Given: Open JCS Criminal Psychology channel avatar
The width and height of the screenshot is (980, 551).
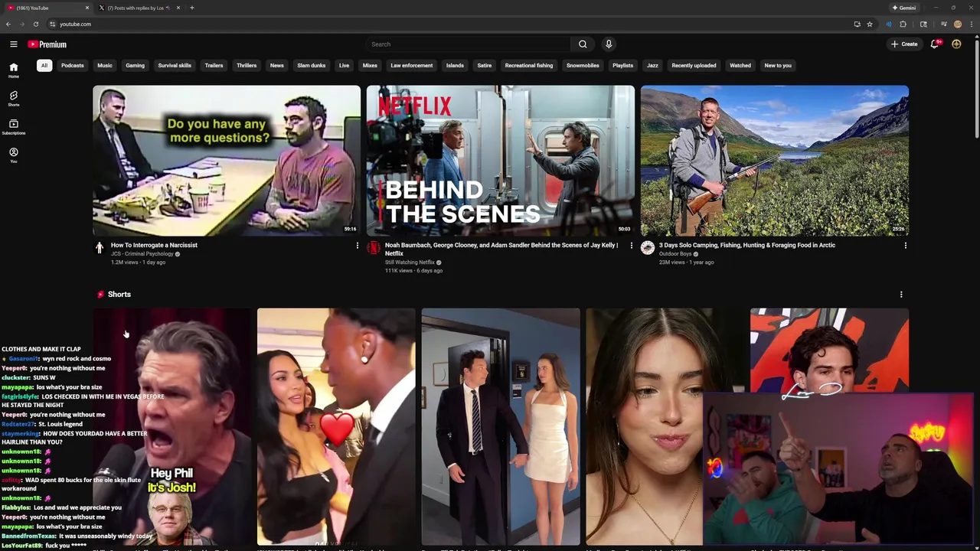Looking at the screenshot, I should [100, 248].
